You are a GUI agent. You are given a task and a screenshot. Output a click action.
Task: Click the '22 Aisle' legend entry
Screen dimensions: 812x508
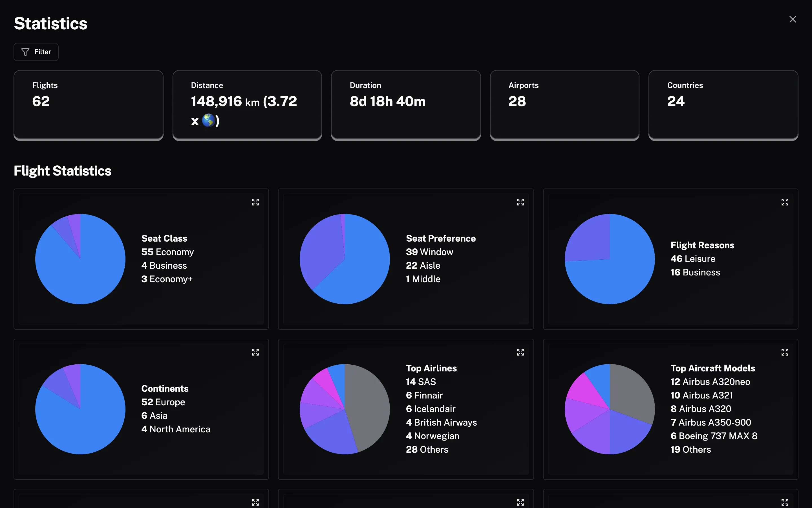[x=423, y=265]
